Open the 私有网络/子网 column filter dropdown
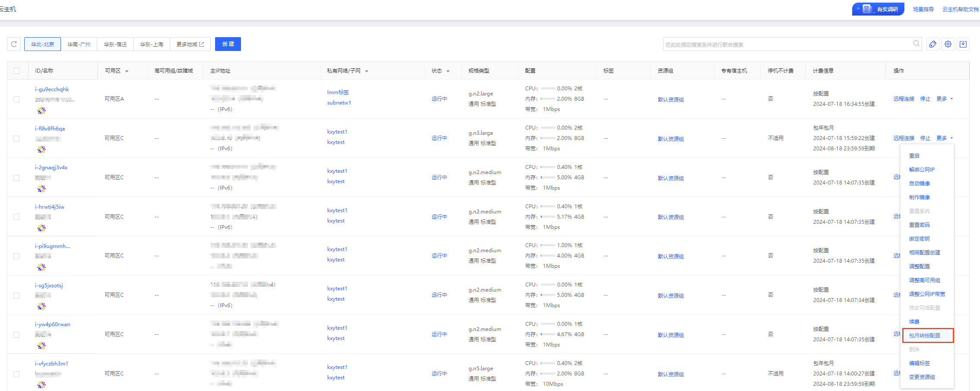980x391 pixels. 366,71
